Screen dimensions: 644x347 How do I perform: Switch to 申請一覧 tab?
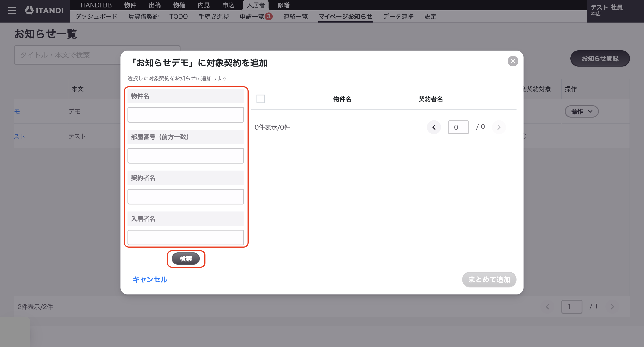[x=252, y=16]
